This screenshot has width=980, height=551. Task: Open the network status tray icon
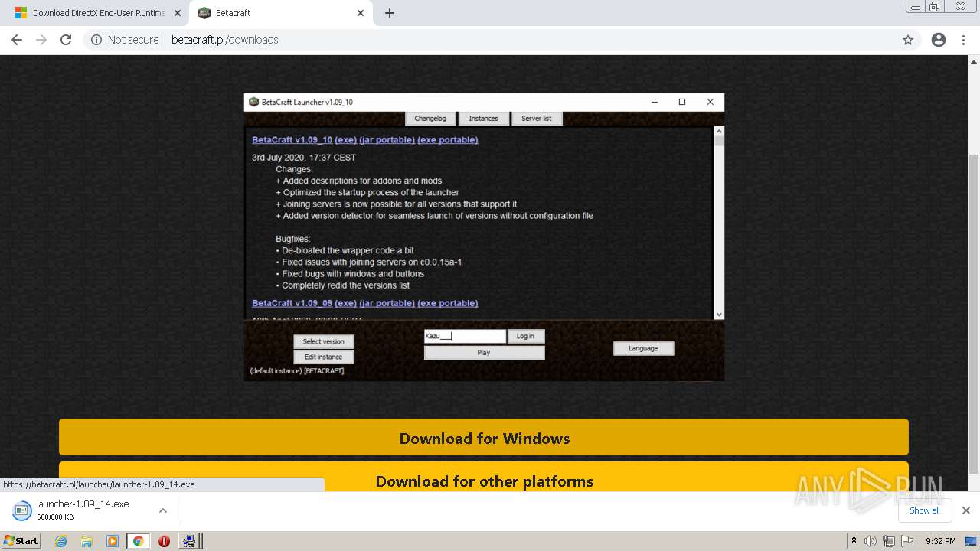point(889,541)
